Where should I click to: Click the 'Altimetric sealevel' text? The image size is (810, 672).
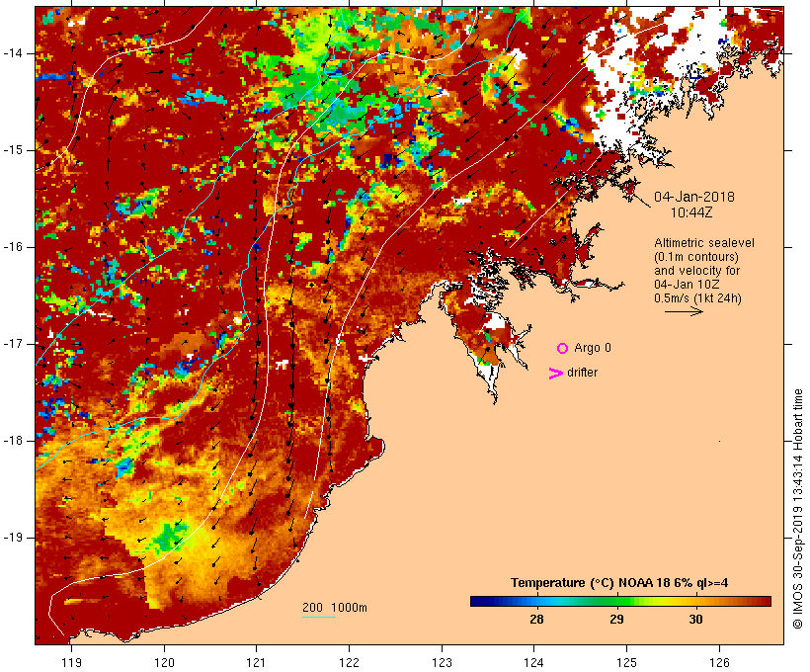click(704, 243)
